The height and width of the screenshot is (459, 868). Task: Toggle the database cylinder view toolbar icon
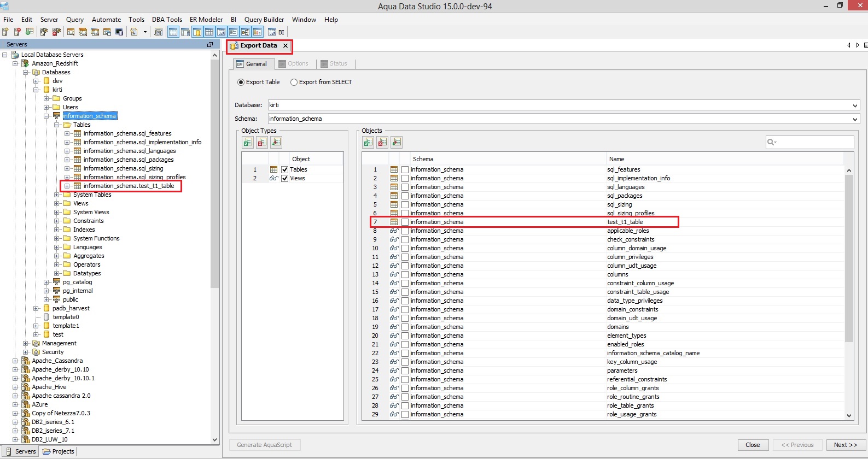click(x=197, y=32)
